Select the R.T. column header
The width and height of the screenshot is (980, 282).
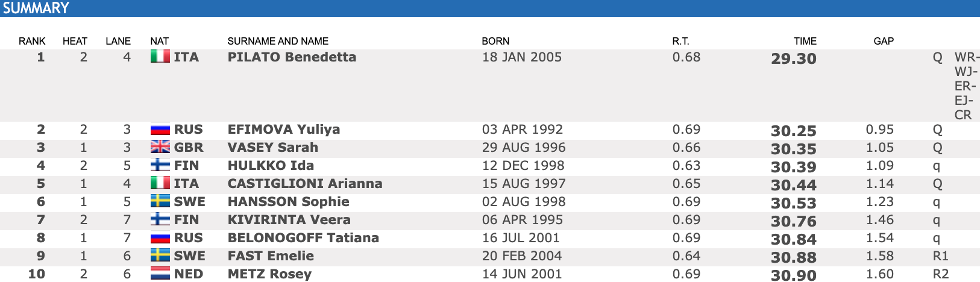point(680,41)
